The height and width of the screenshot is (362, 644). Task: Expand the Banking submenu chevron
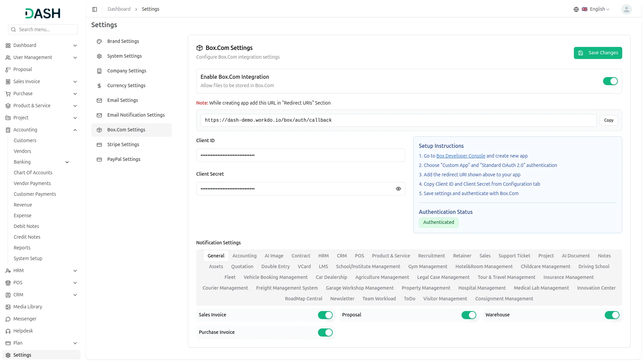point(67,162)
